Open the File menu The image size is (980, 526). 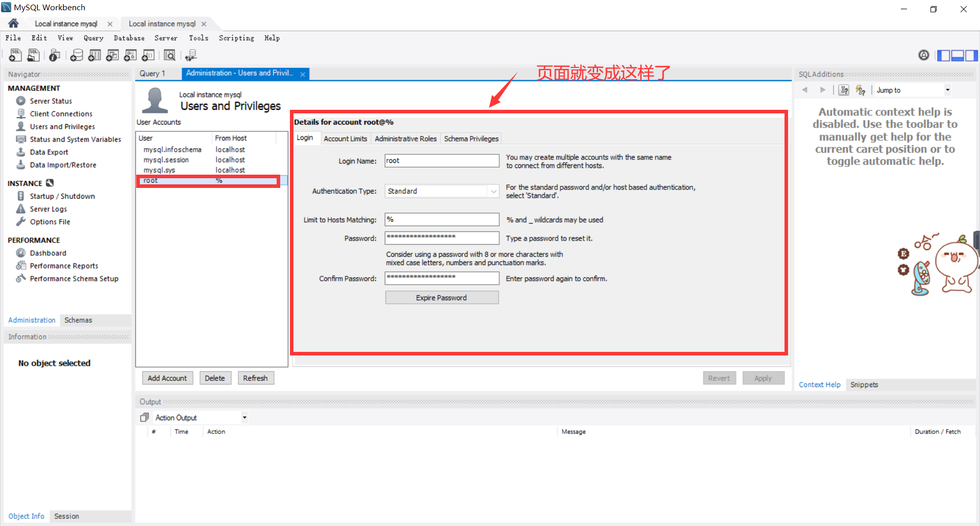pyautogui.click(x=13, y=38)
